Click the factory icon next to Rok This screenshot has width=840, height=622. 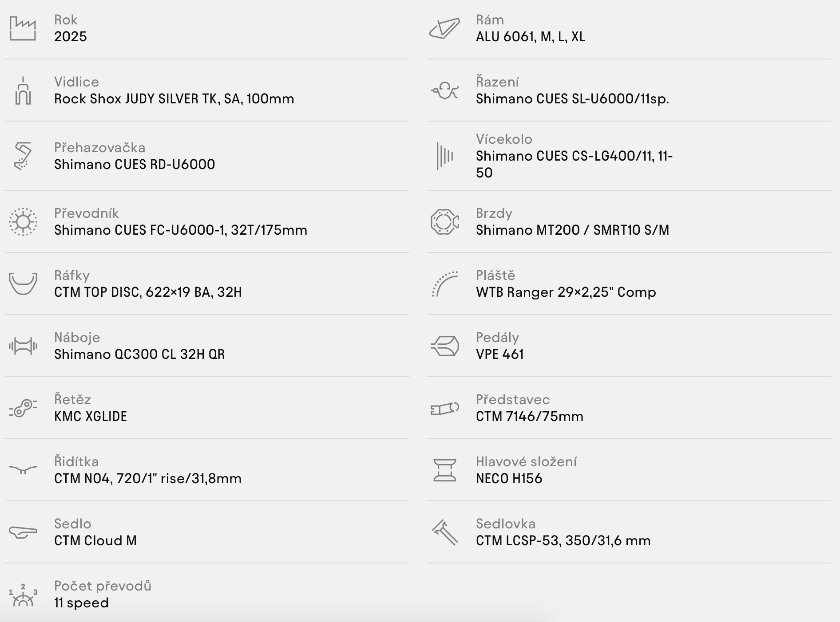tap(23, 28)
